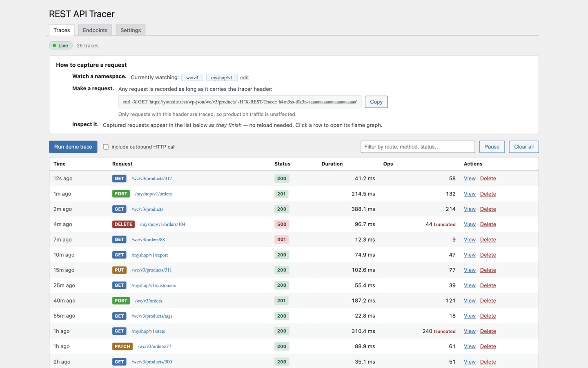Delete the /wc/v3/orders/77 trace
Image resolution: width=588 pixels, height=368 pixels.
click(488, 346)
